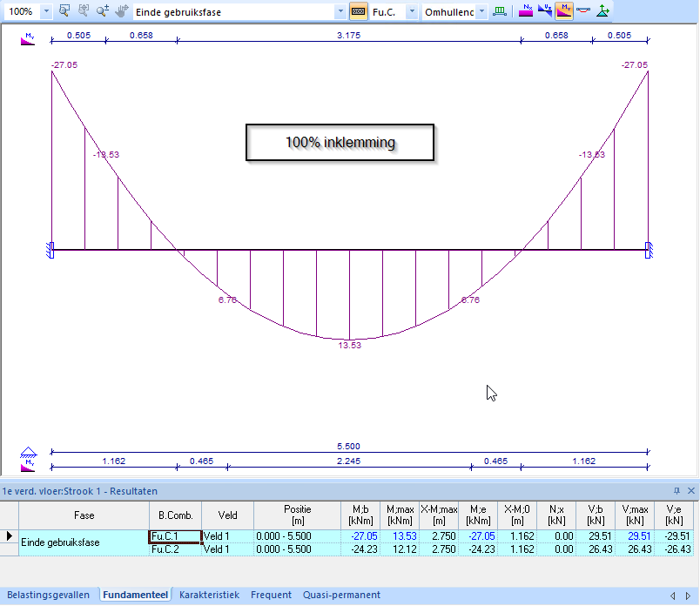
Task: Show the deflection diagram
Action: [583, 11]
